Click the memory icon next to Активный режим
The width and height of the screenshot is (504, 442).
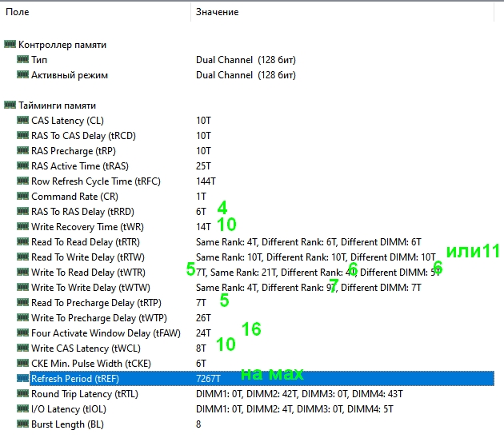(x=23, y=75)
